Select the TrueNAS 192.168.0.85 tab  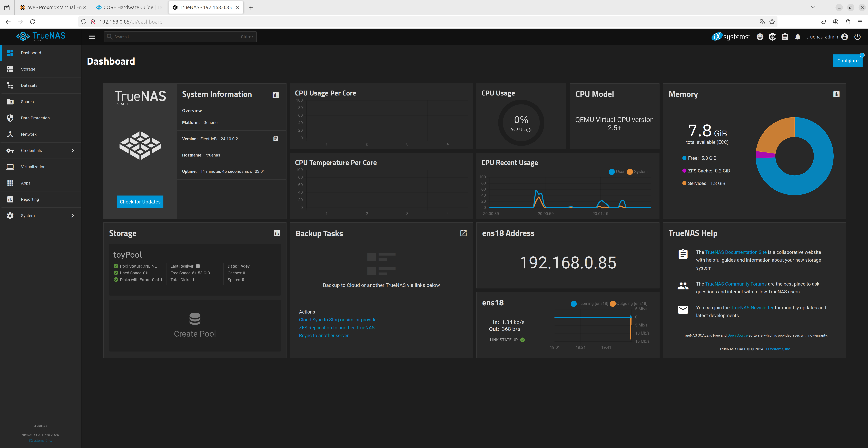(205, 7)
